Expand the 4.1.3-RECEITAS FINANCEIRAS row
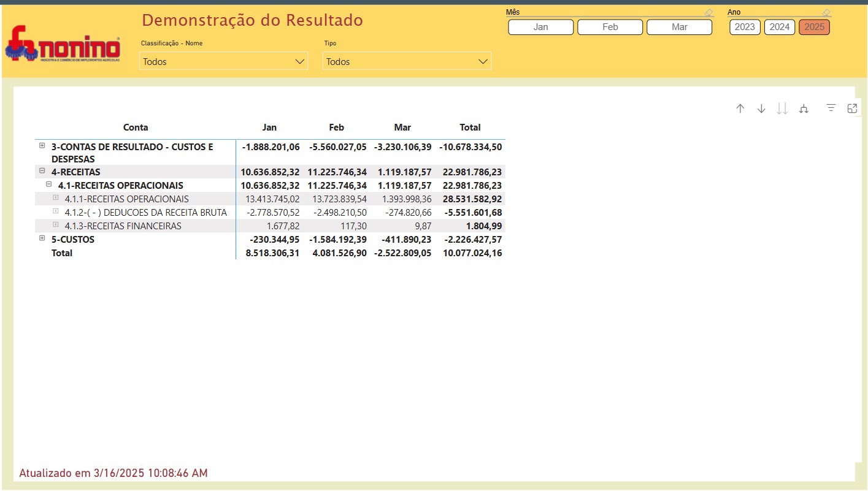The width and height of the screenshot is (868, 491). coord(56,225)
